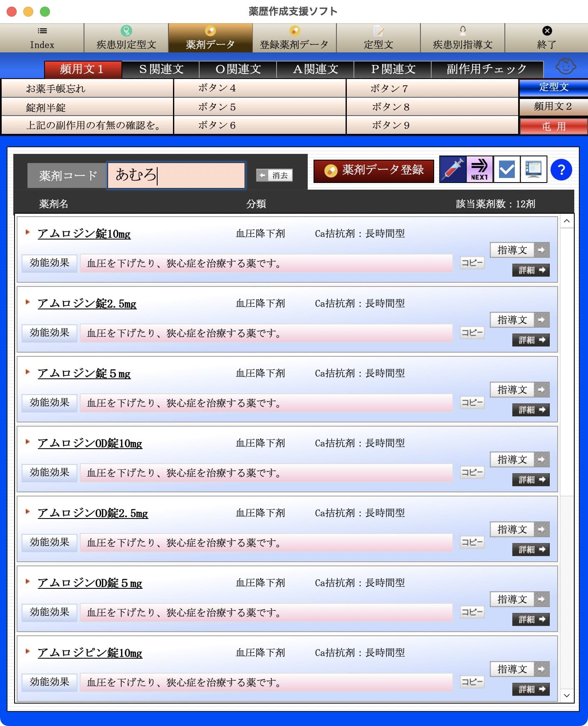
Task: Expand triangle beside アムロジン錠５mg
Action: point(27,372)
